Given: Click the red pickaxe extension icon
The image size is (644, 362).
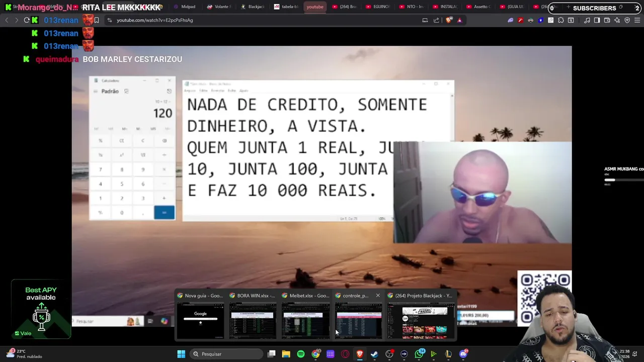Looking at the screenshot, I should coord(520,20).
